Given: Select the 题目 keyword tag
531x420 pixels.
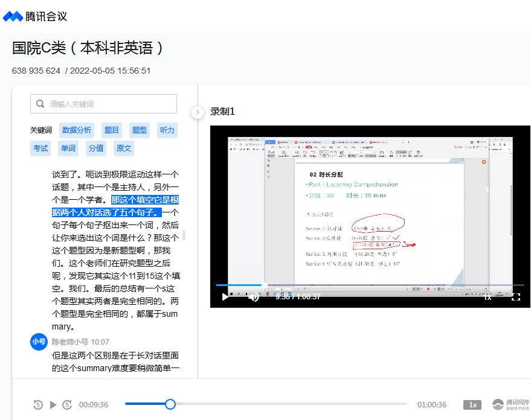Looking at the screenshot, I should [112, 130].
